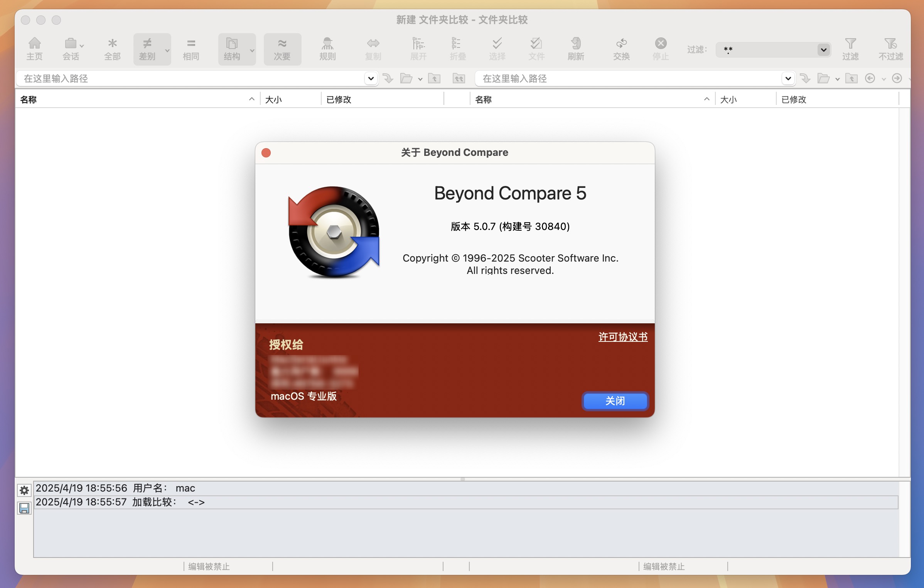Click the blue 关闭 button

615,401
